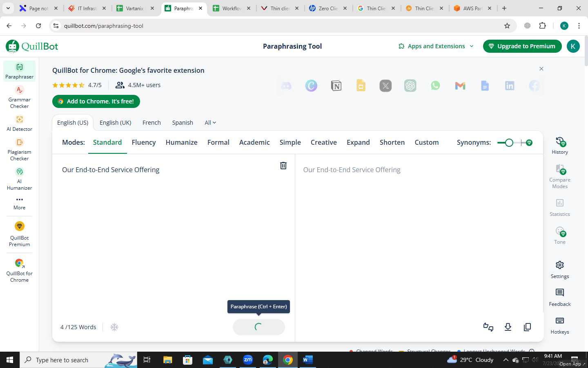Screen dimensions: 588x368
Task: Click QuillBot logo to go home
Action: click(x=32, y=46)
